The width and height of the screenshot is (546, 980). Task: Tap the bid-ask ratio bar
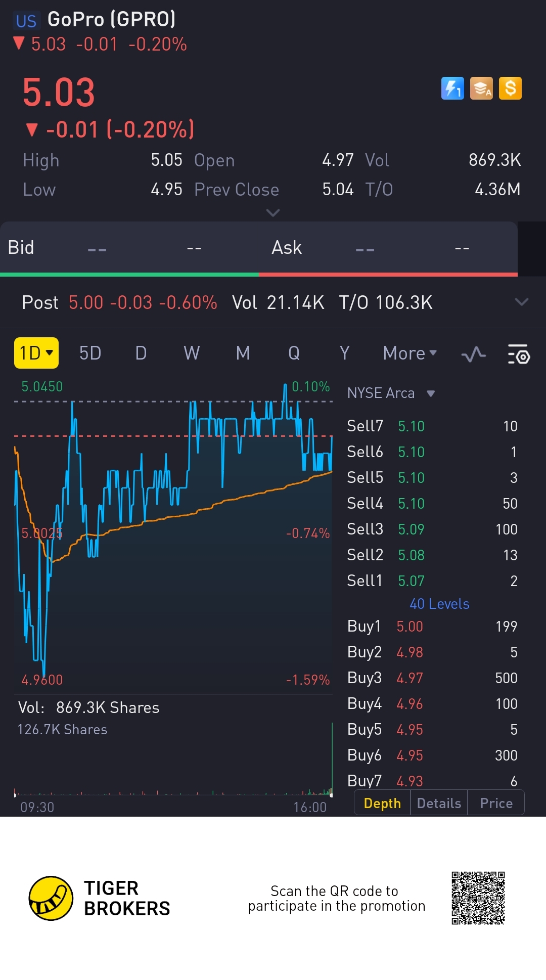click(x=259, y=275)
